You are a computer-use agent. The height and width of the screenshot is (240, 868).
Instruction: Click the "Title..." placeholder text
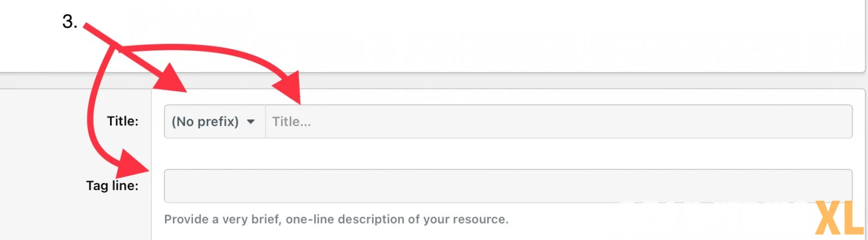click(291, 122)
